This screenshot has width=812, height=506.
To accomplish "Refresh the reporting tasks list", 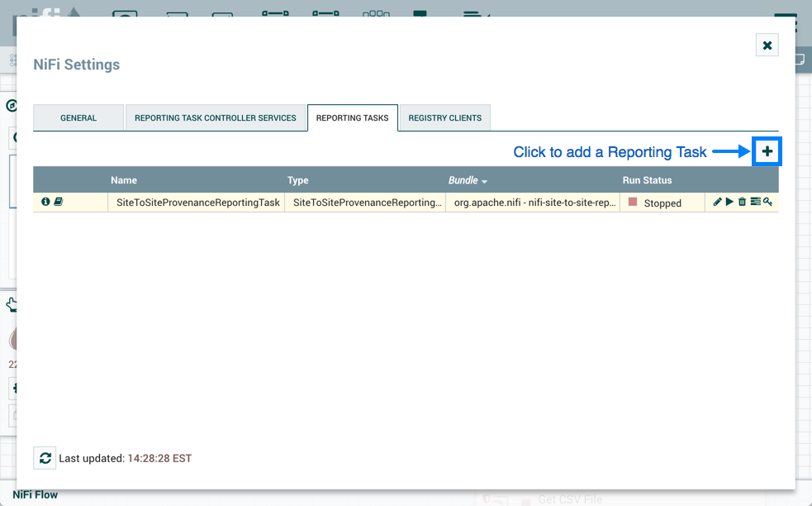I will pos(45,458).
